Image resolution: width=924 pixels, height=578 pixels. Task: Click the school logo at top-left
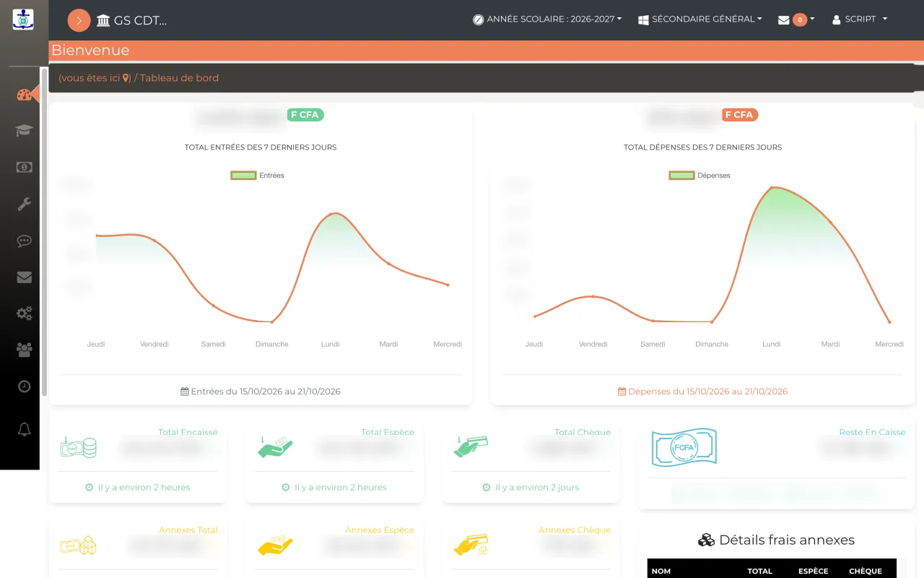pos(23,20)
